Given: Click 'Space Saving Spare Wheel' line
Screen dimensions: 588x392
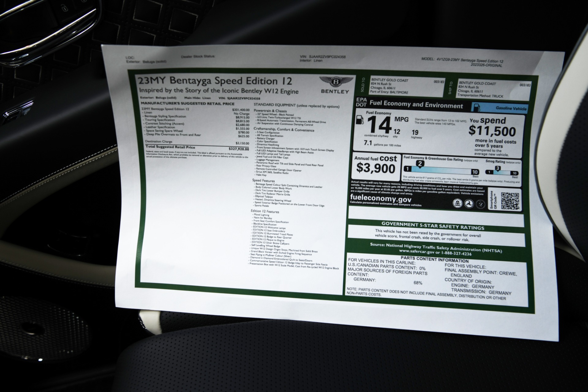Looking at the screenshot, I should coord(164,131).
